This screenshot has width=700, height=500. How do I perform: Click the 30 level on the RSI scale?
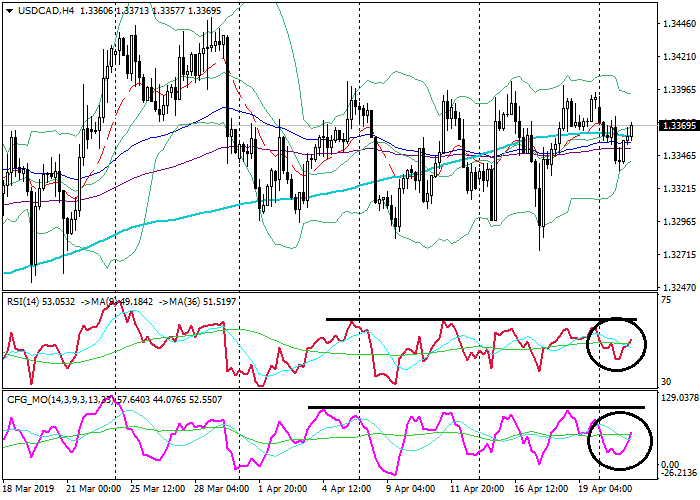pyautogui.click(x=665, y=381)
